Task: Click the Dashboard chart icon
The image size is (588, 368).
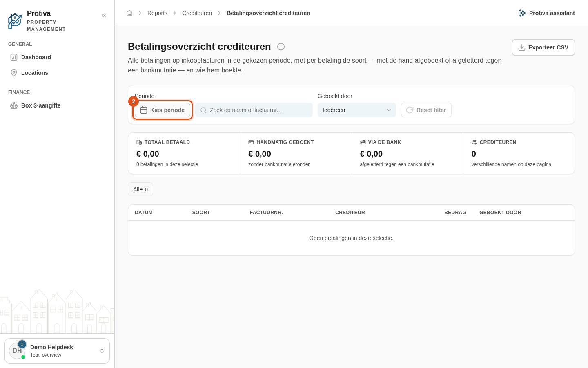Action: point(14,57)
